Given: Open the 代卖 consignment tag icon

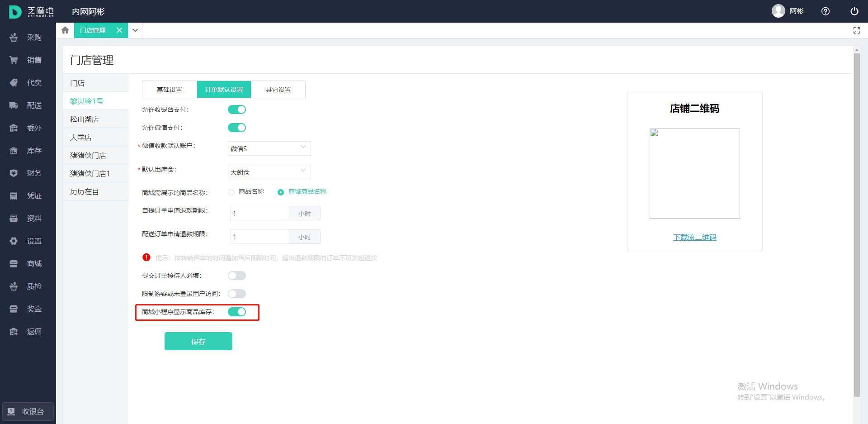Looking at the screenshot, I should (x=14, y=83).
